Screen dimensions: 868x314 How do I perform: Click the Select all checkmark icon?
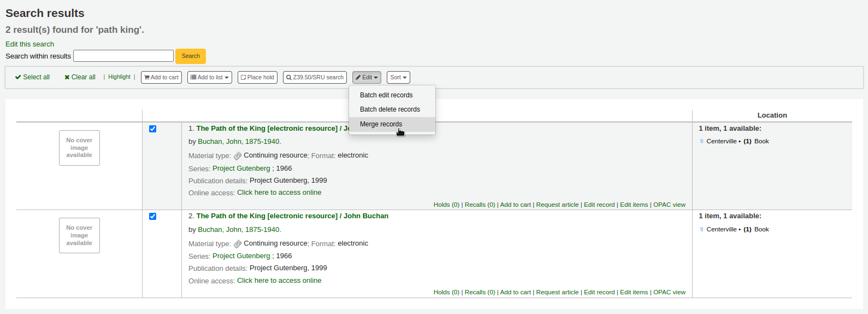18,78
